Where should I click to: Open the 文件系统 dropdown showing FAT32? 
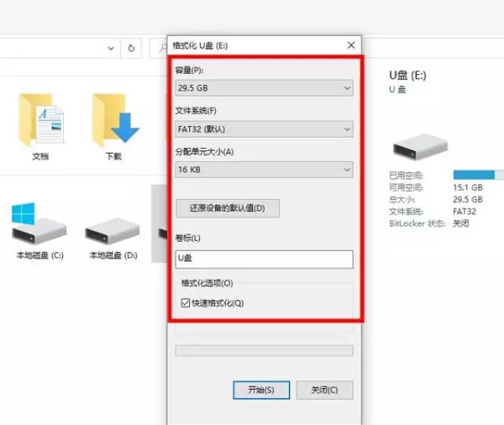265,129
